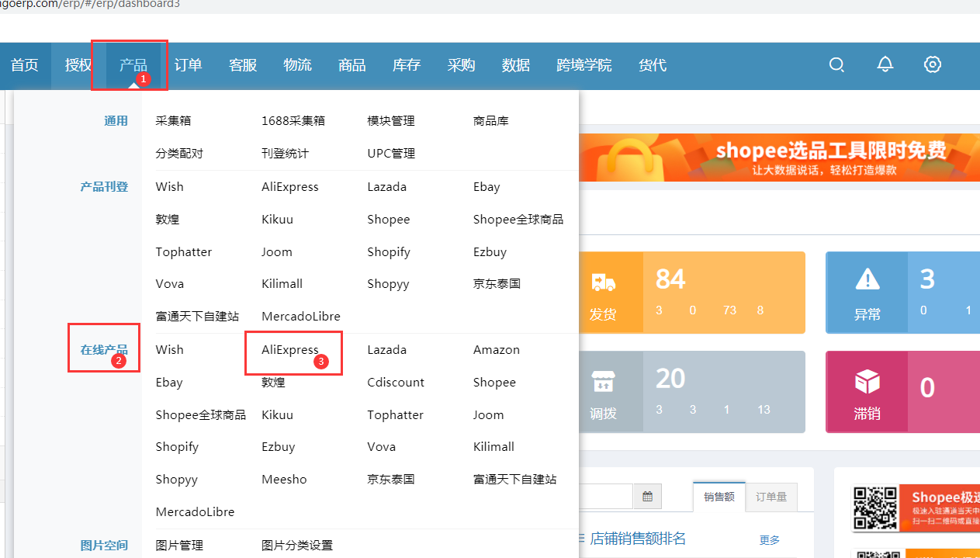Select Wish under 产品刊登
The image size is (980, 558).
click(169, 187)
